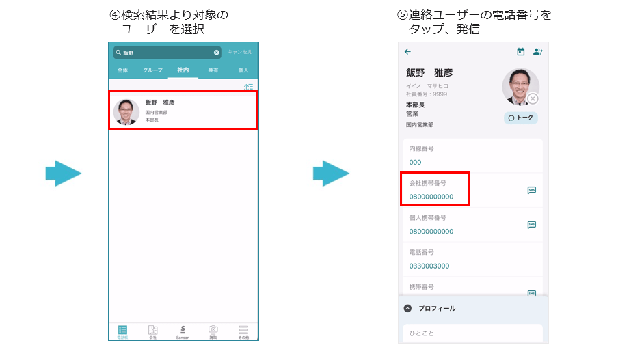Switch to the グループ tab
The width and height of the screenshot is (644, 358).
(x=152, y=70)
